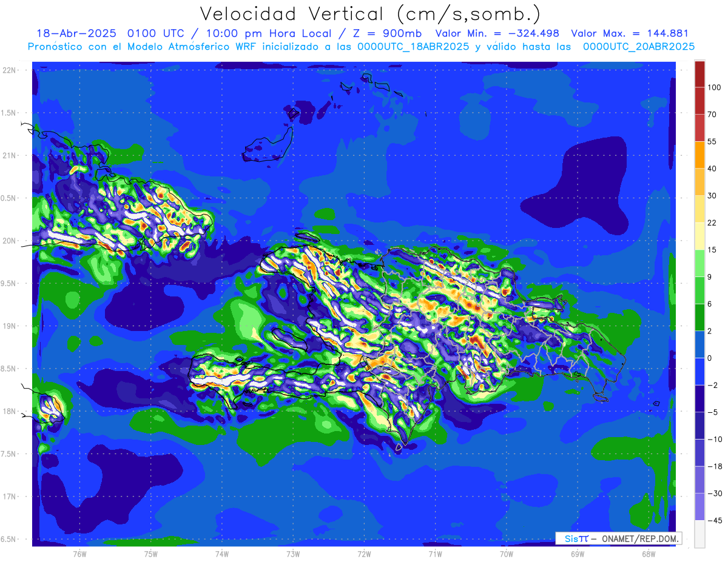
Task: Click the latitude label '9.5N'
Action: (x=9, y=284)
